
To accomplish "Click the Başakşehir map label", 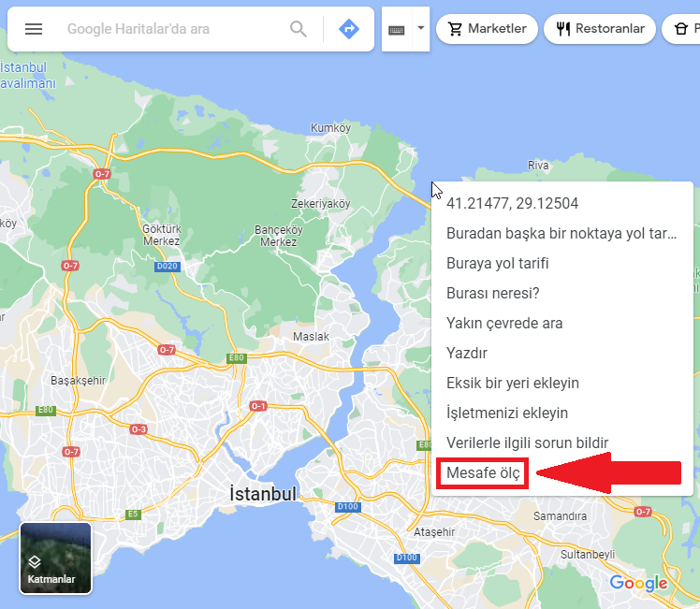I will pos(78,381).
